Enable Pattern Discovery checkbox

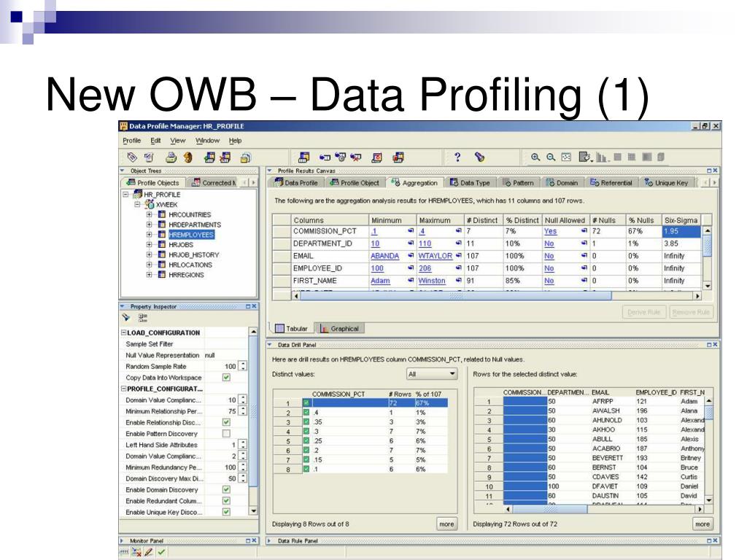tap(226, 433)
